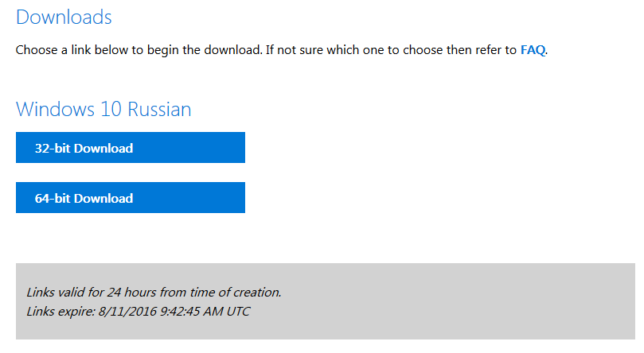This screenshot has width=644, height=353.
Task: Open the FAQ link
Action: 533,49
